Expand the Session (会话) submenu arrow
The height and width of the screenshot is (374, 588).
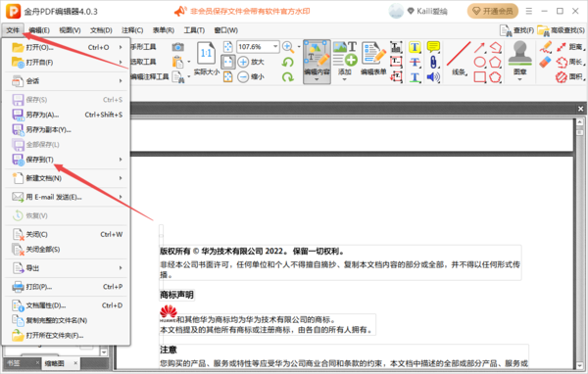click(121, 81)
